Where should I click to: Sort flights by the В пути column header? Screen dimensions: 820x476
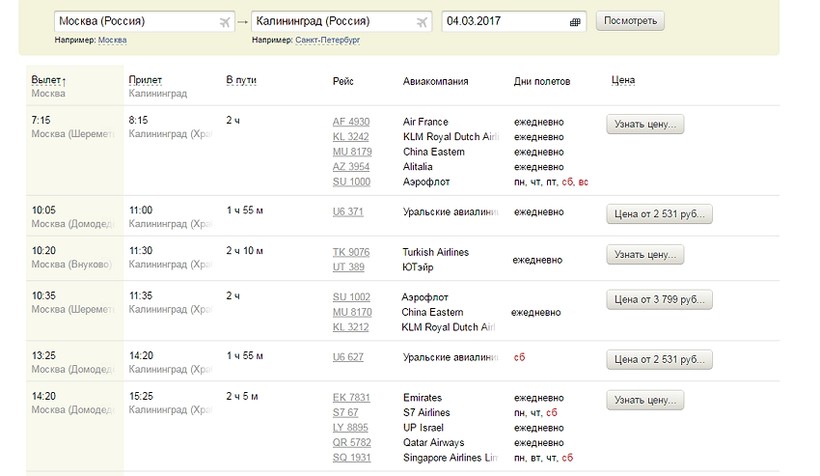click(241, 80)
